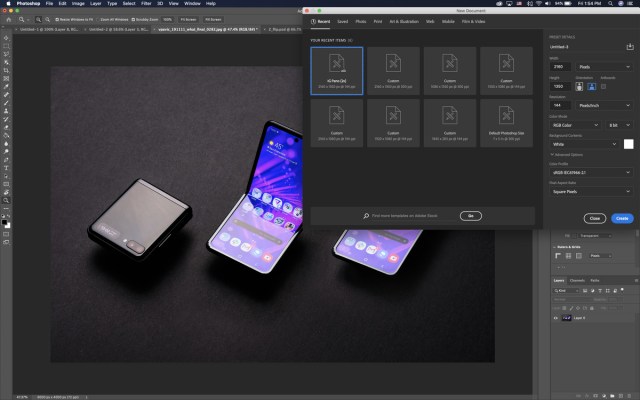Select the Brush tool in toolbar
Screen dimensions: 640x400
(6, 103)
